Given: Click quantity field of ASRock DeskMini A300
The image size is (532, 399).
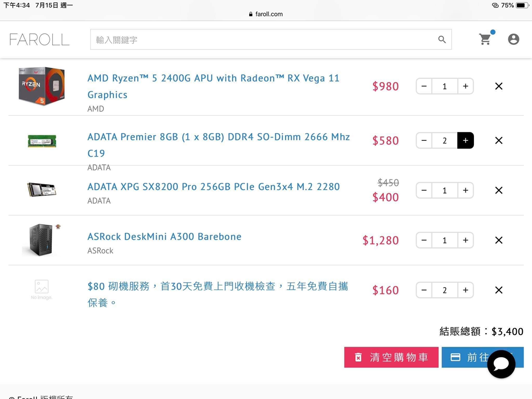Looking at the screenshot, I should coord(444,240).
